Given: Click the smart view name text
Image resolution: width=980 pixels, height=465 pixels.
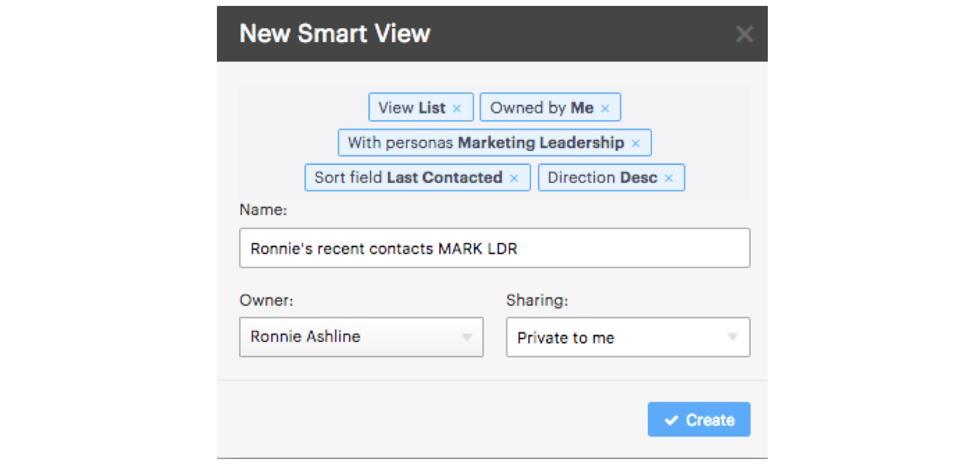Looking at the screenshot, I should 383,248.
